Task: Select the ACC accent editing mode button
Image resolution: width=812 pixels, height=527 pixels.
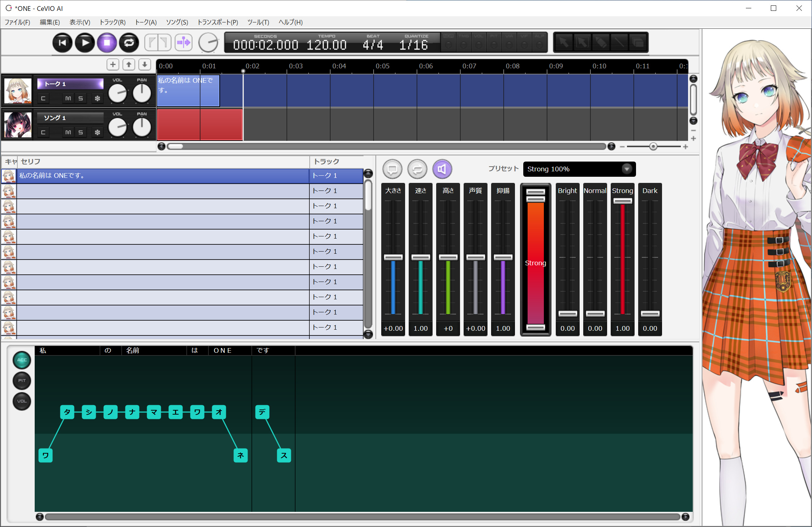Action: coord(22,360)
